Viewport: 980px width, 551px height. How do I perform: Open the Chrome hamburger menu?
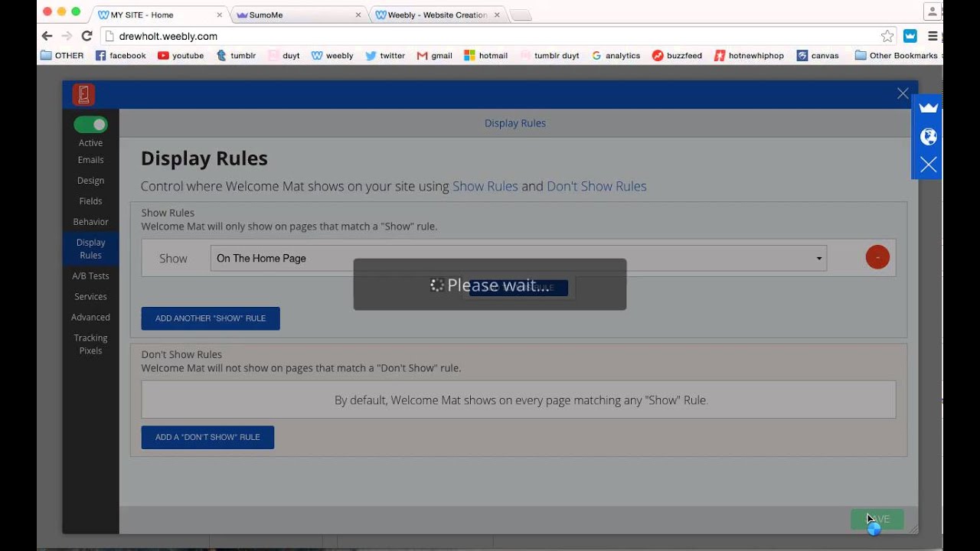click(x=933, y=36)
